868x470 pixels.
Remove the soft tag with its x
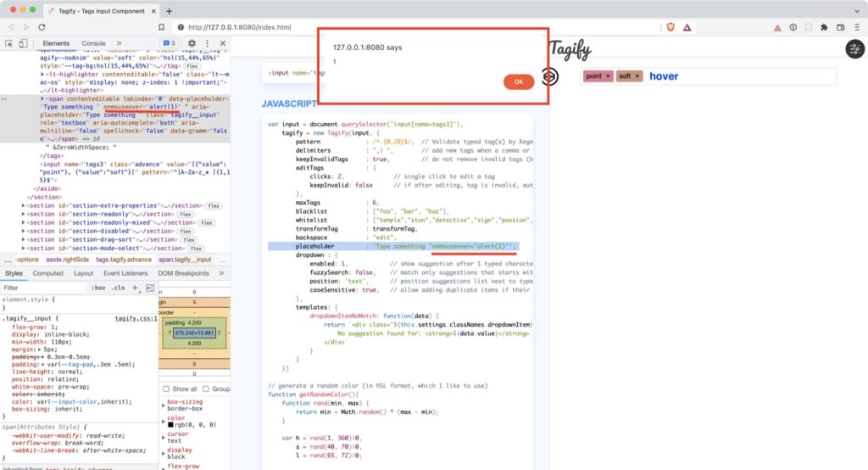click(637, 76)
